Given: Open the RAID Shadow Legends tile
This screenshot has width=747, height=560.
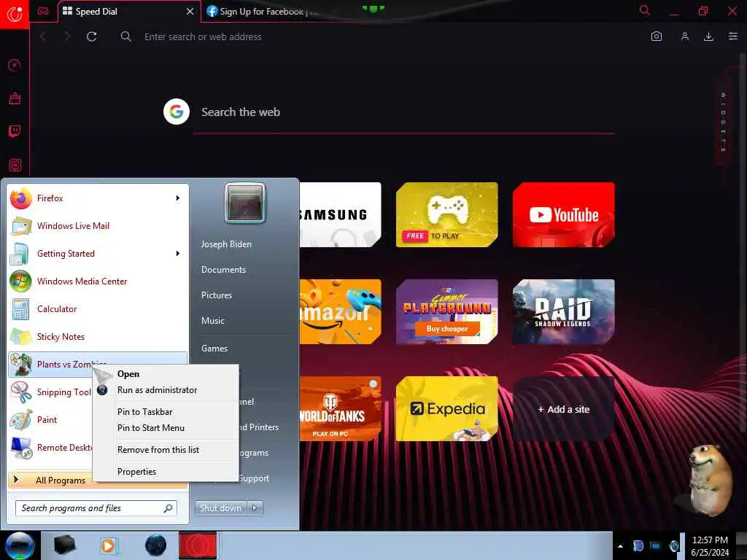Looking at the screenshot, I should tap(564, 312).
